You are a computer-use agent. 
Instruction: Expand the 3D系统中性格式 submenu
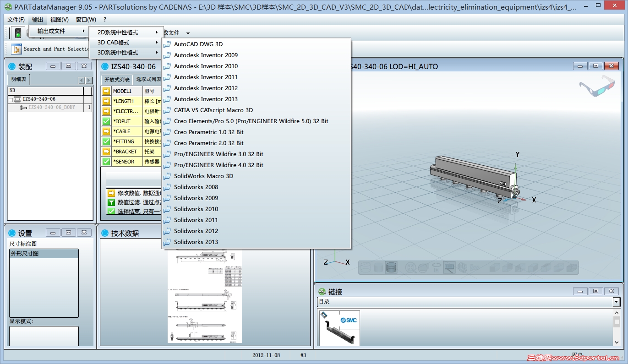(126, 53)
